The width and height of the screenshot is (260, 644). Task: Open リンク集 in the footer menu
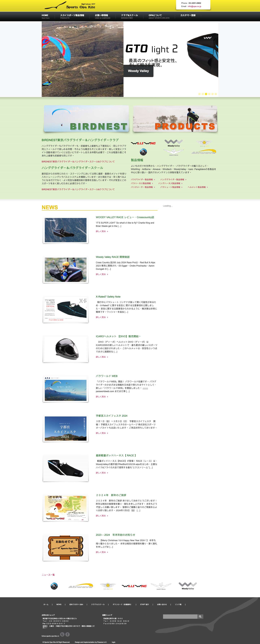178,604
